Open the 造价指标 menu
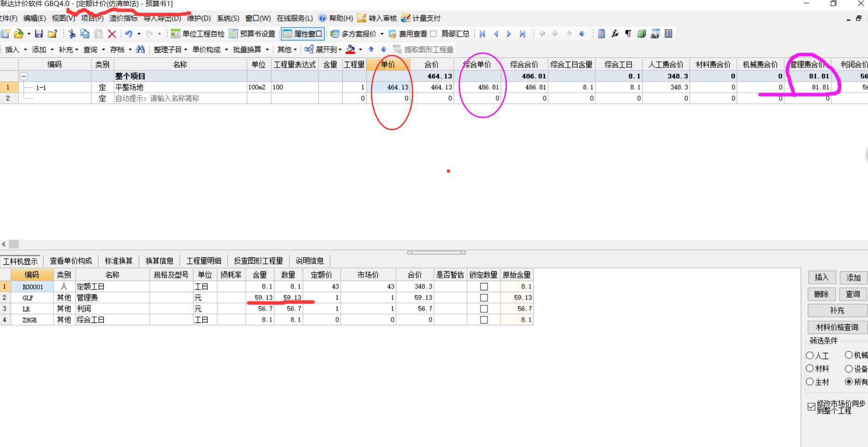868x447 pixels. 124,18
